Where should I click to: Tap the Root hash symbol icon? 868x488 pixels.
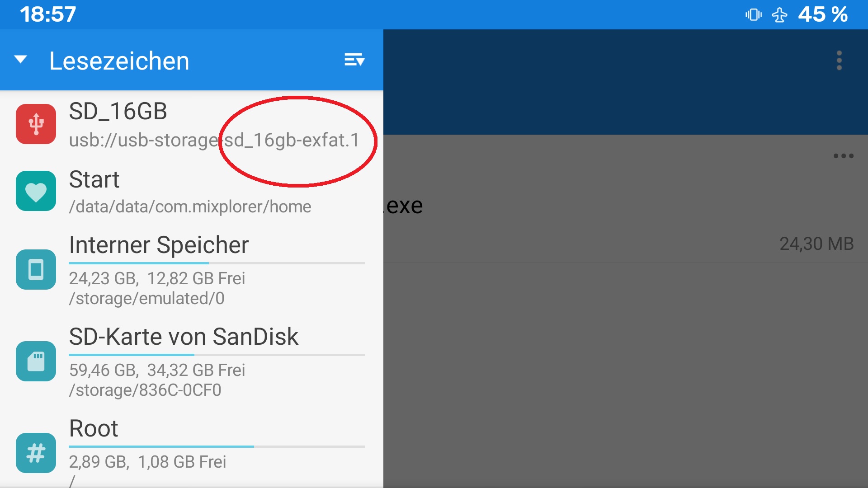click(x=36, y=453)
